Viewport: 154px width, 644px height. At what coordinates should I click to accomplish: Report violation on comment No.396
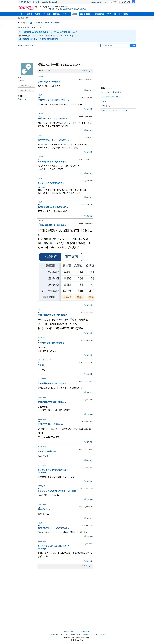[x=88, y=305]
